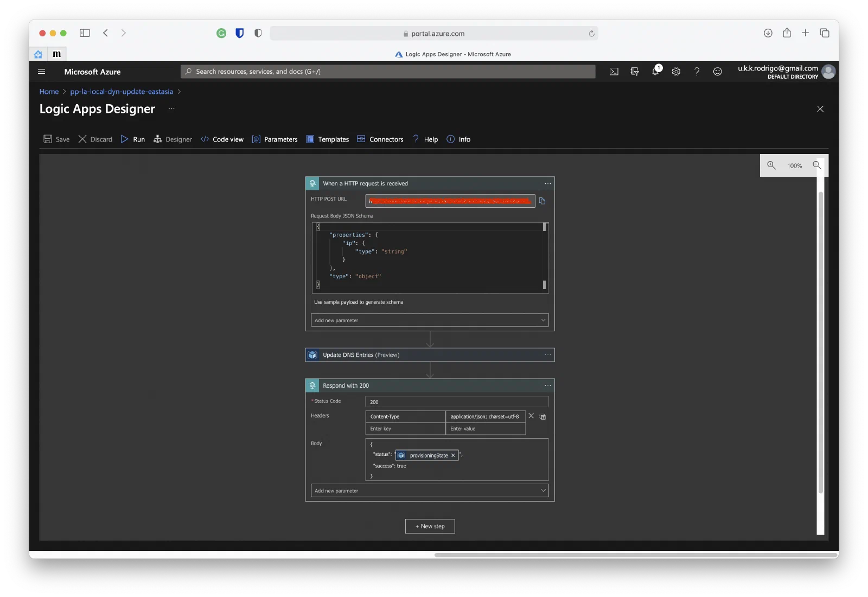Click the header value application/json field
This screenshot has width=868, height=597.
pyautogui.click(x=486, y=416)
